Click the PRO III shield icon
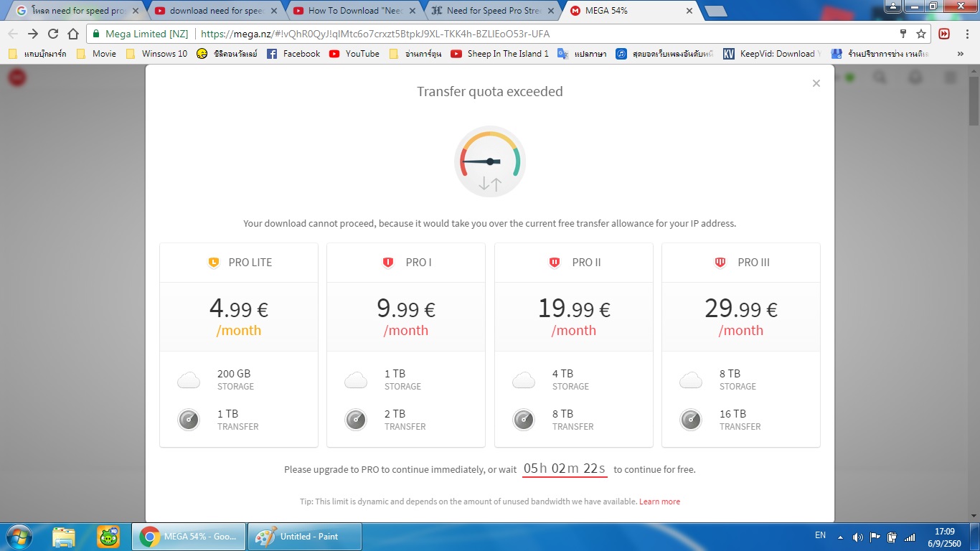980x551 pixels. 720,263
